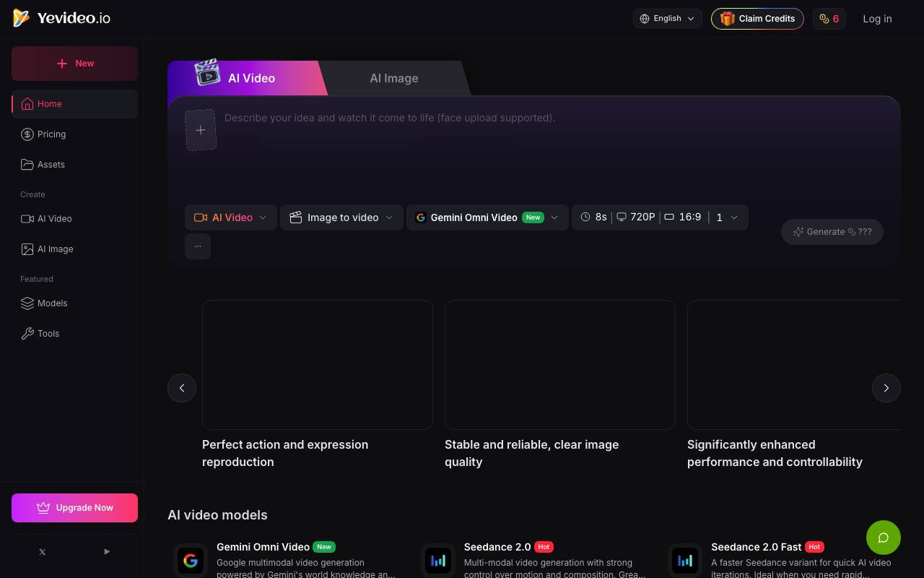Expand the AI Video type dropdown
The height and width of the screenshot is (578, 924).
coord(231,217)
